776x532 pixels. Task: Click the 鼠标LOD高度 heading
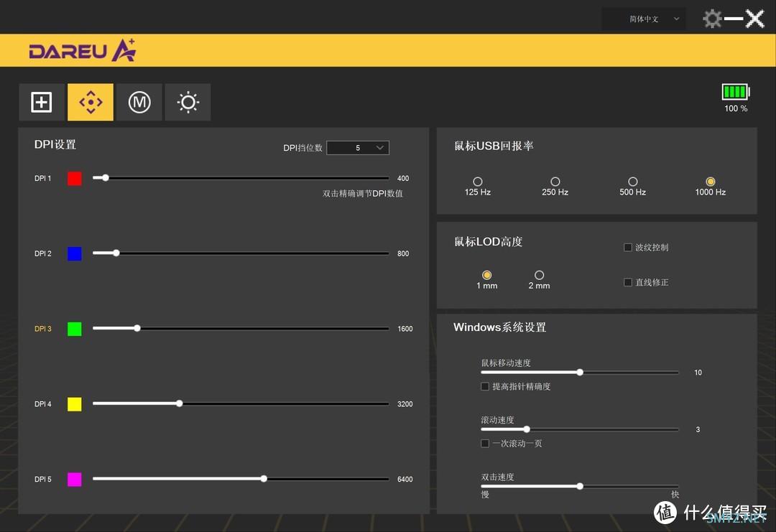(x=488, y=241)
